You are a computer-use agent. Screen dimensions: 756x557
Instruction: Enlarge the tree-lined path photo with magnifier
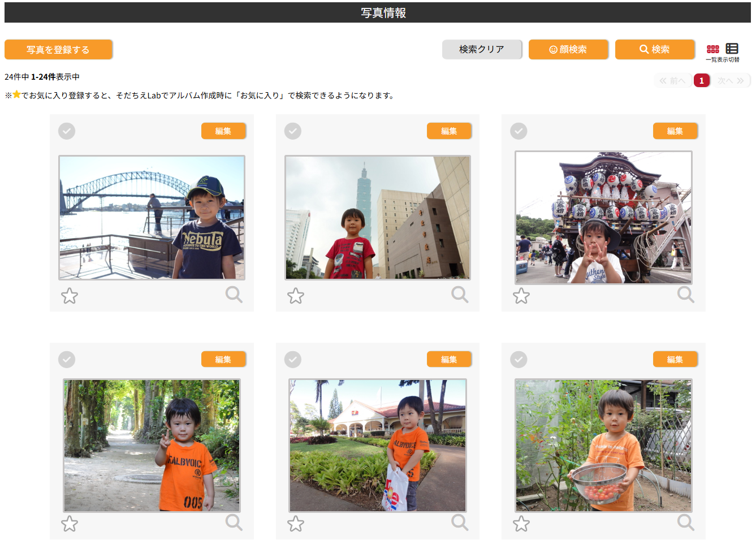pyautogui.click(x=234, y=523)
